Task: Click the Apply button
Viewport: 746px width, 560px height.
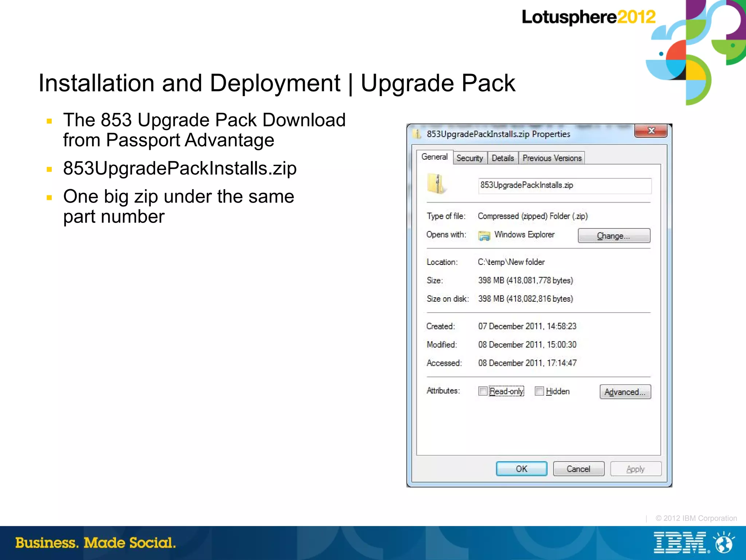Action: (636, 469)
